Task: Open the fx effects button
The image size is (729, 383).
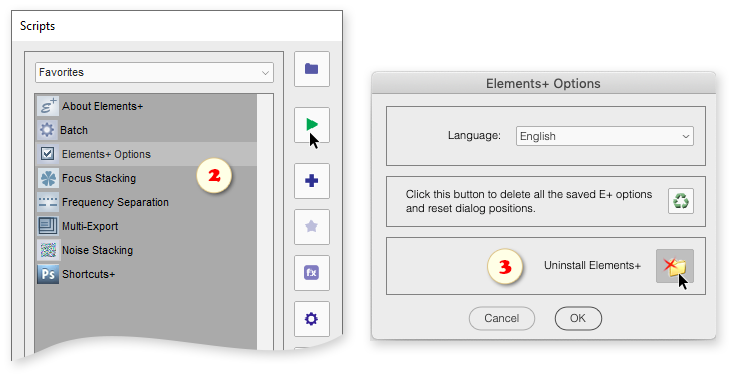Action: (x=311, y=272)
